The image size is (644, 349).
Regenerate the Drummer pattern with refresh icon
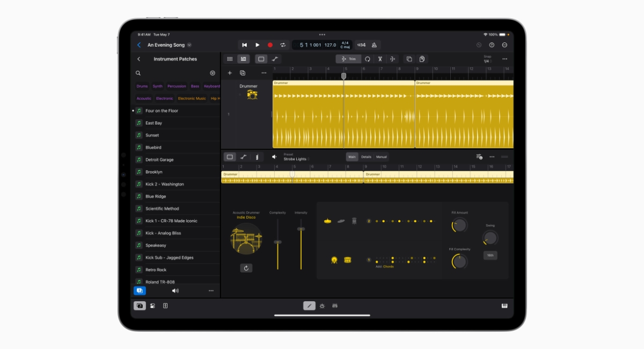click(246, 267)
